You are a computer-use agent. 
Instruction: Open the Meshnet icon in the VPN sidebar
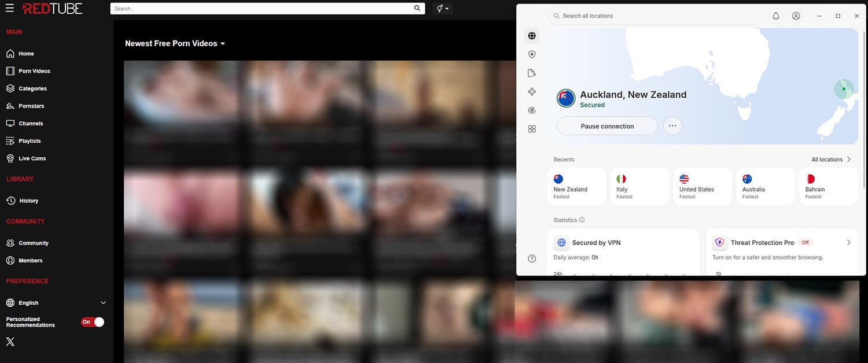click(x=532, y=91)
